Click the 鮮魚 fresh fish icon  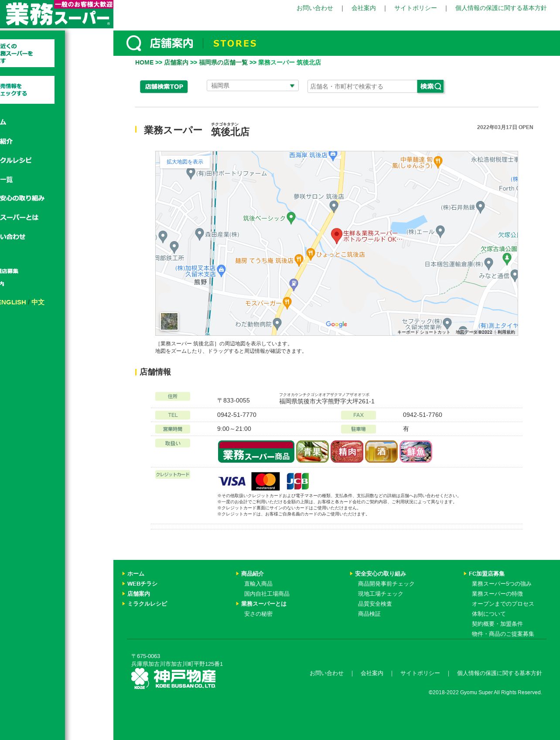tap(416, 451)
